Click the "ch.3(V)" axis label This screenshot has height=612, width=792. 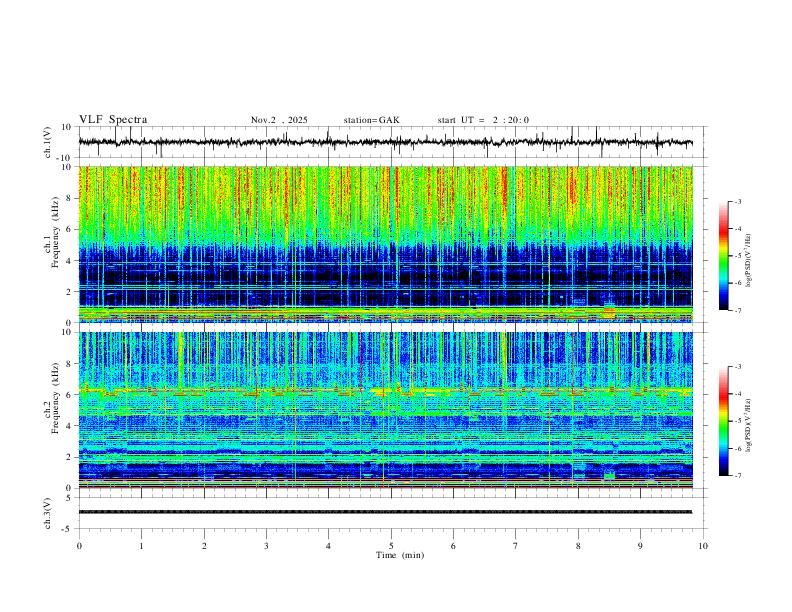(48, 513)
